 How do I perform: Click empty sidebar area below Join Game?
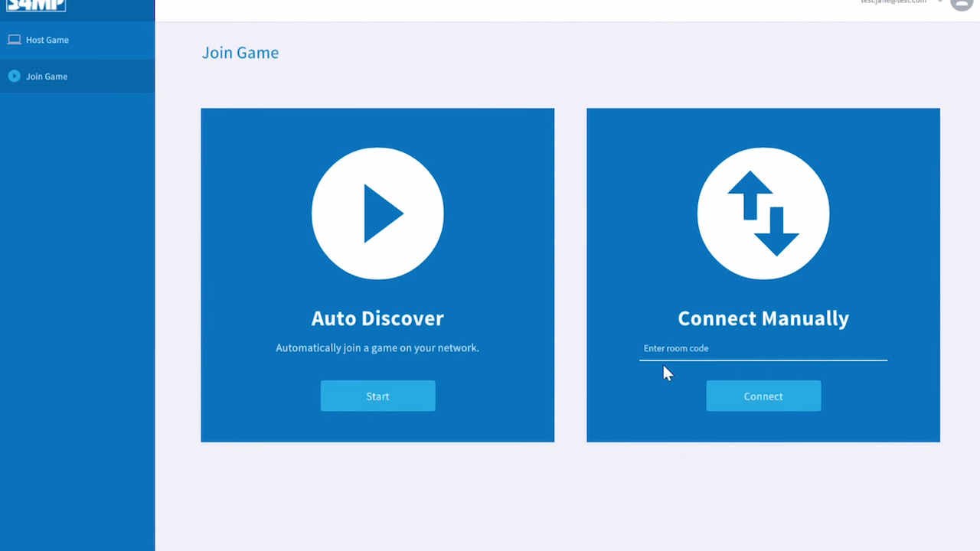[77, 306]
